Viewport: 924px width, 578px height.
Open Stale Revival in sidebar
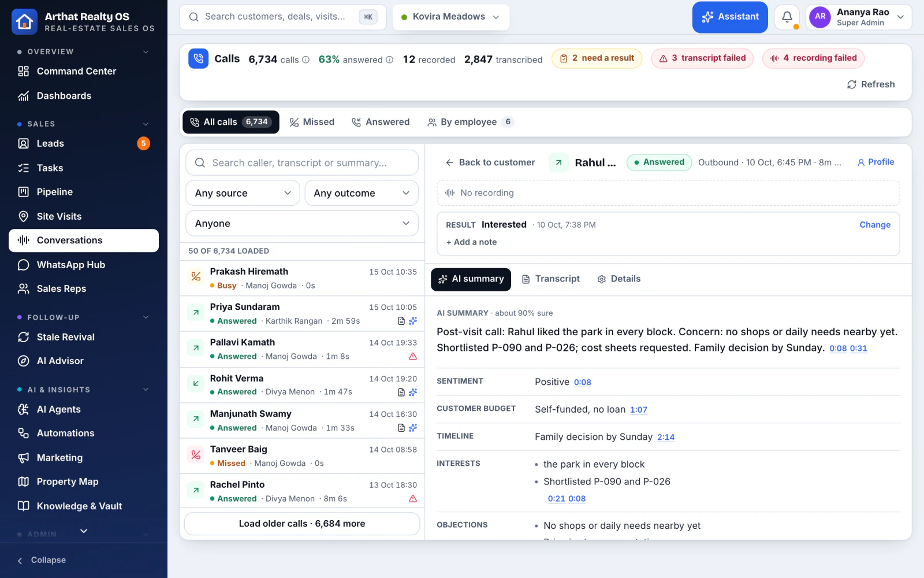[84, 337]
